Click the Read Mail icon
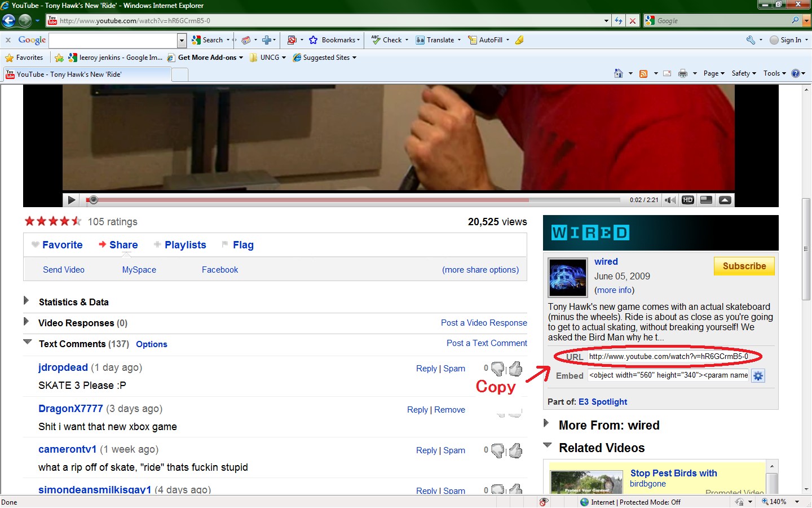Viewport: 812px width, 508px height. coord(667,73)
